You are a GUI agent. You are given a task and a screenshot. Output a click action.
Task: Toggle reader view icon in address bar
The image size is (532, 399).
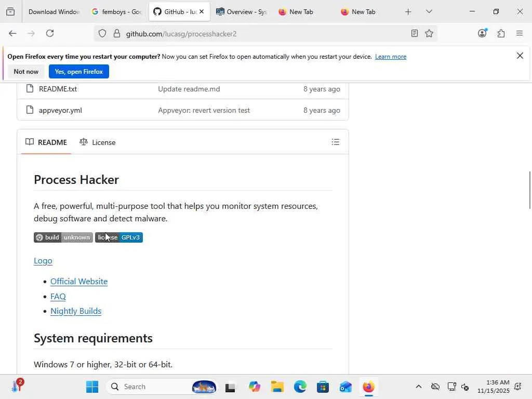pos(414,33)
